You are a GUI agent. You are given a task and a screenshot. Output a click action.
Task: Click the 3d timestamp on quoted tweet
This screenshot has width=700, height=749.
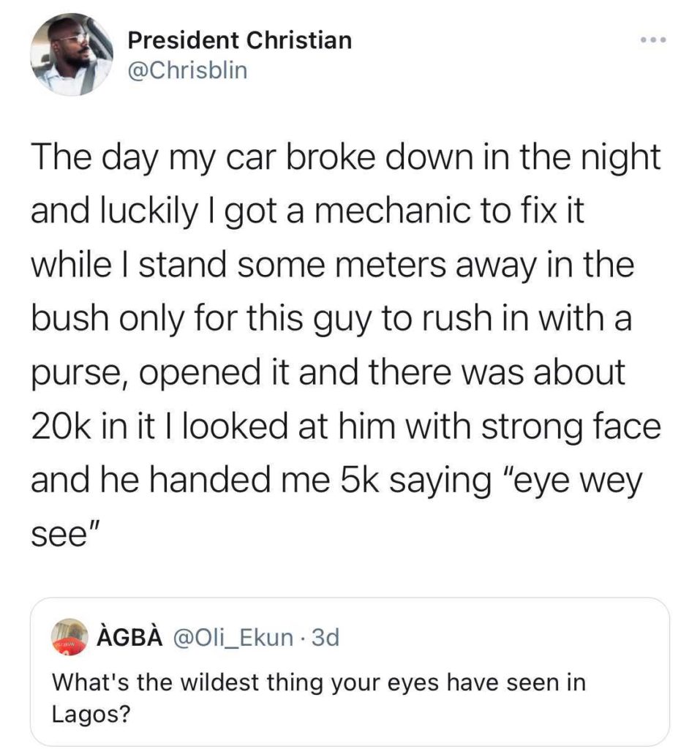(325, 639)
